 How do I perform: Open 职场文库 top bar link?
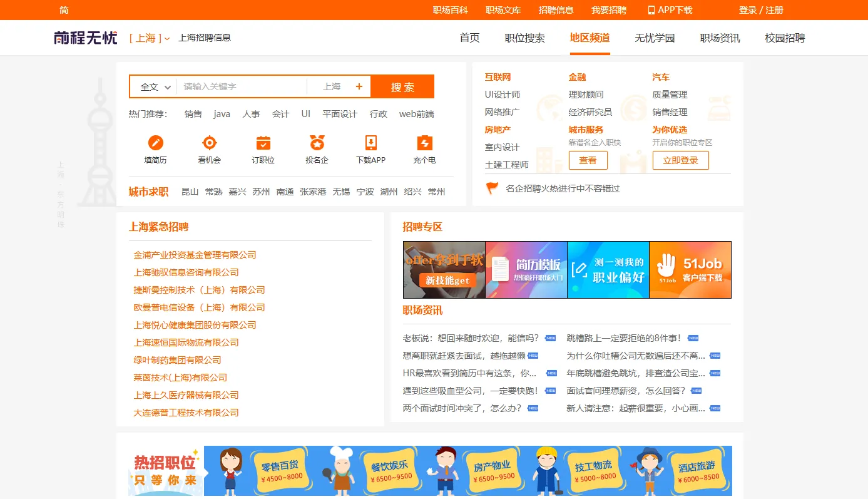[503, 10]
